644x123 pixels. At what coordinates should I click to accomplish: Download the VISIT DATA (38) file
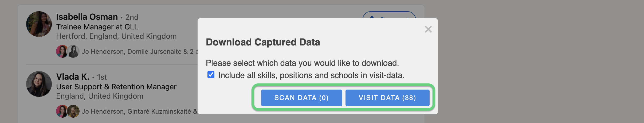(387, 98)
